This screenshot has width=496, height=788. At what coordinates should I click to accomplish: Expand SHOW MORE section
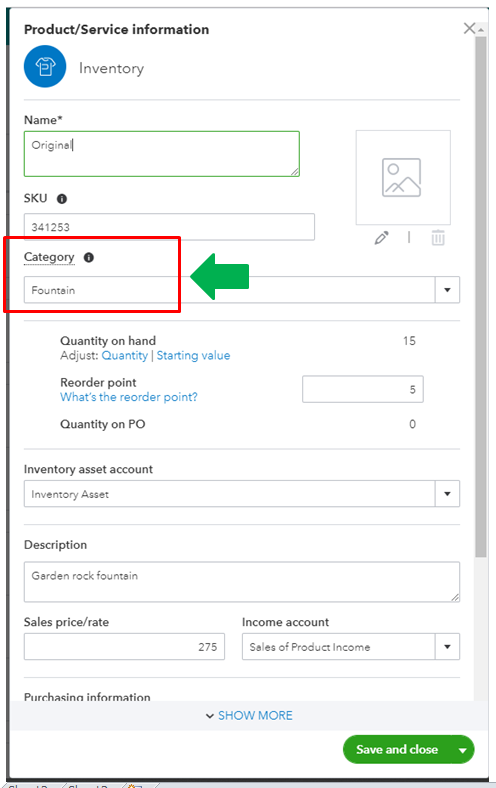pyautogui.click(x=249, y=716)
